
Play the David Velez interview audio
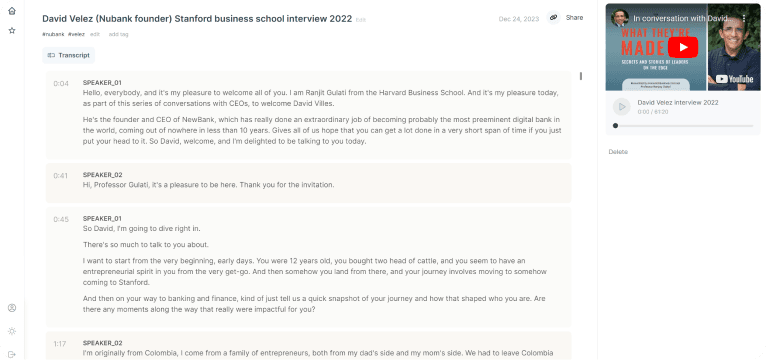[x=621, y=106]
